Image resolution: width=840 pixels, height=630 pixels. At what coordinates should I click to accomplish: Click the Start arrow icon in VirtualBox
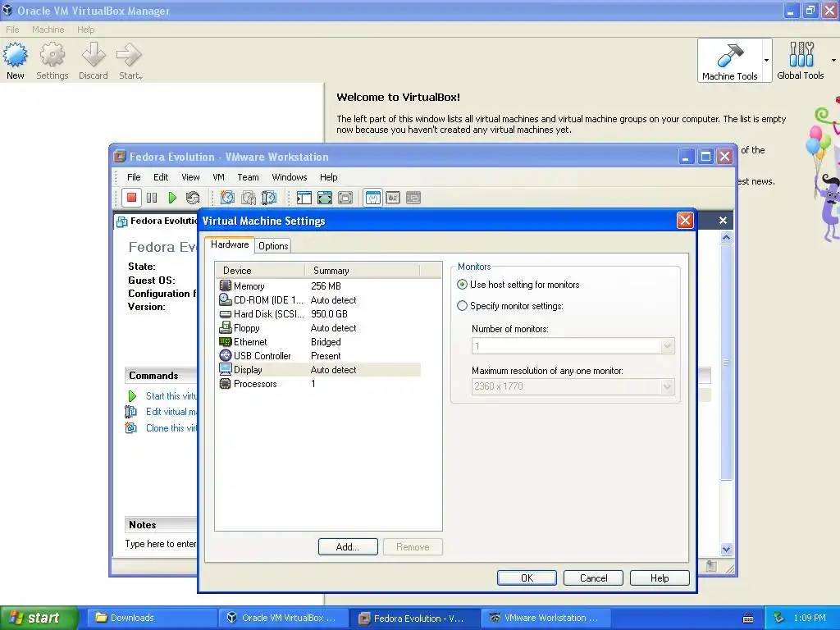pos(129,55)
